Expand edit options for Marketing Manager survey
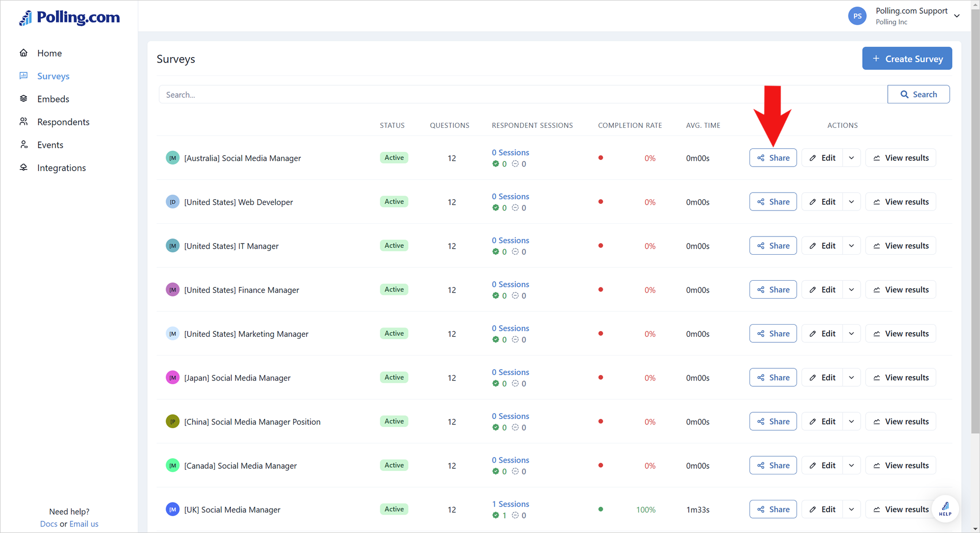The image size is (980, 533). point(852,334)
